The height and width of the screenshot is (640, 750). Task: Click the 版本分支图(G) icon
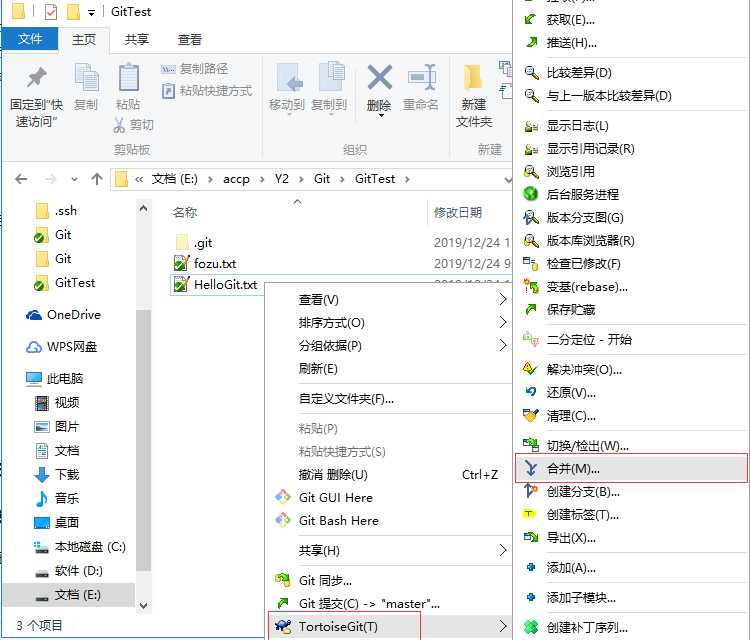point(531,218)
